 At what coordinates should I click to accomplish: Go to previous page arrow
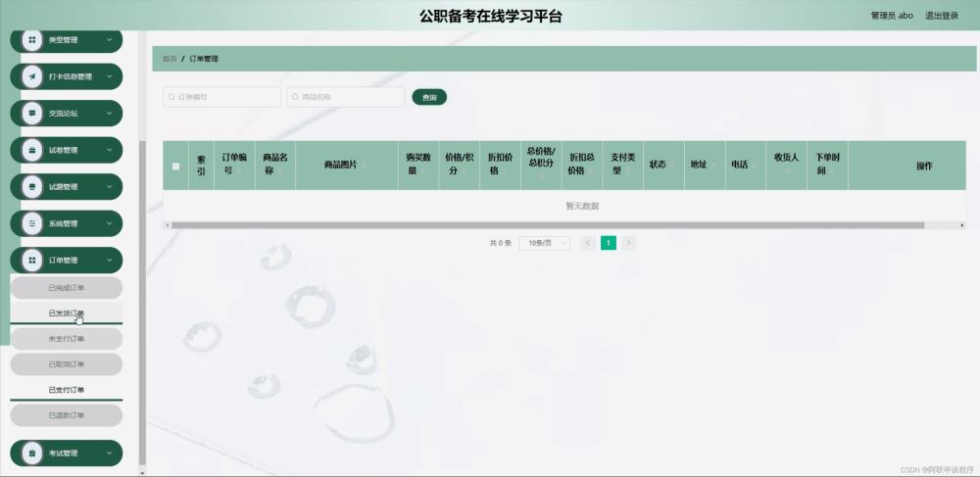(587, 243)
